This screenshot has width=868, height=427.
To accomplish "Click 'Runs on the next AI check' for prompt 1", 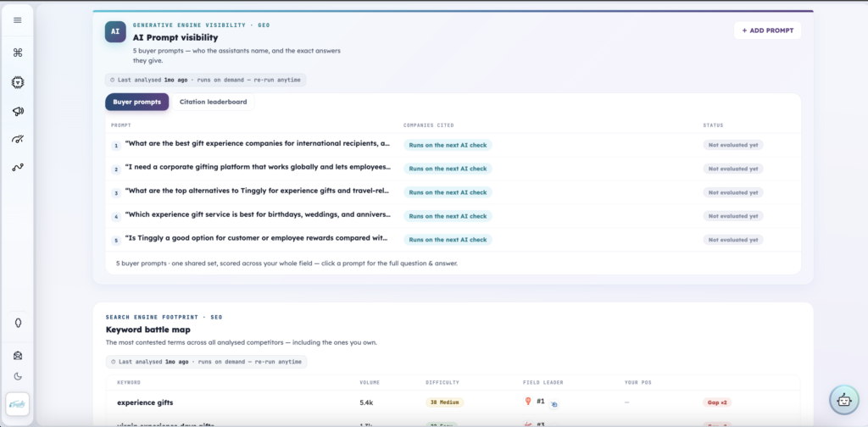I will coord(448,145).
